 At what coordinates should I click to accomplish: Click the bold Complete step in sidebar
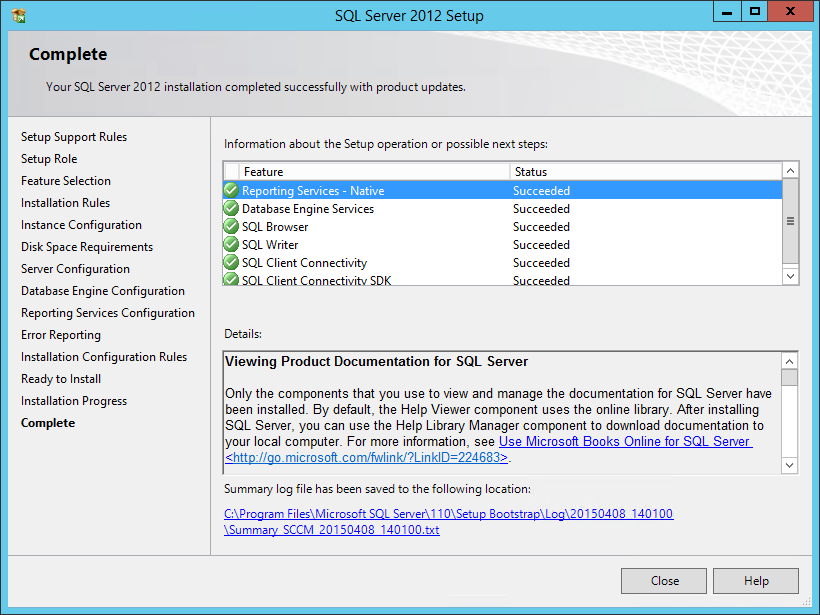(x=48, y=423)
